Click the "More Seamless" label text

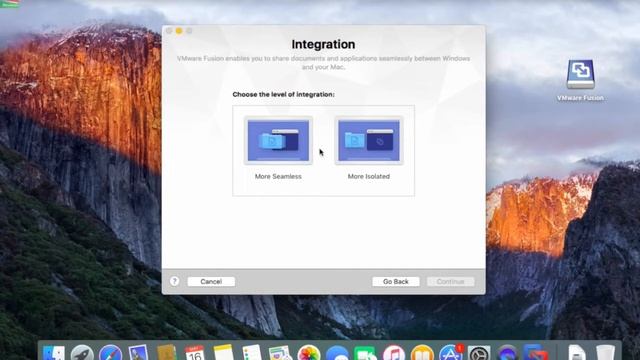tap(278, 176)
